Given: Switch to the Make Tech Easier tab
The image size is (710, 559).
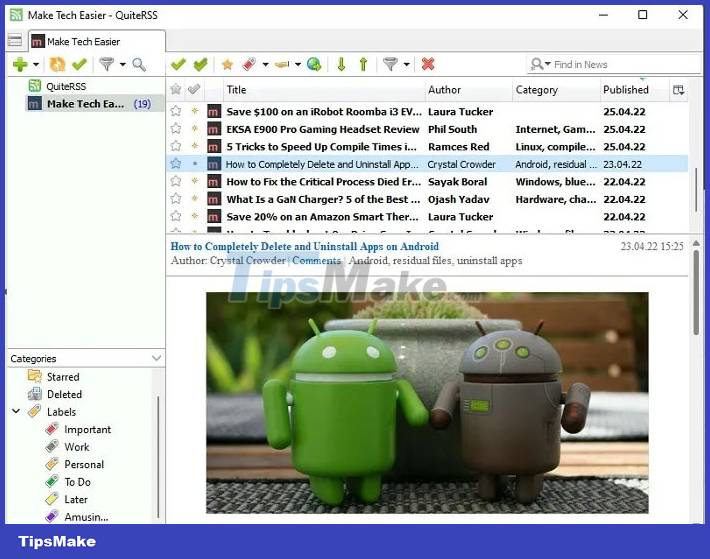Looking at the screenshot, I should coord(97,42).
